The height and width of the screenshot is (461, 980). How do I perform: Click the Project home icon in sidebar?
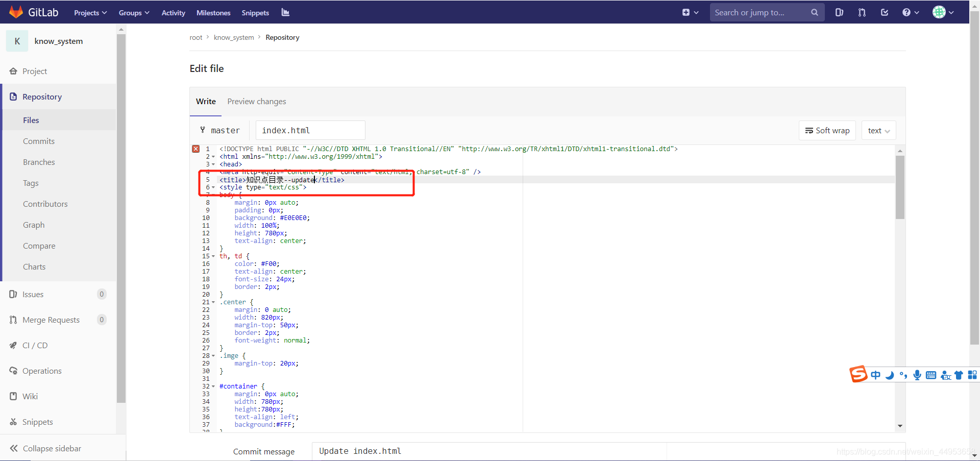pyautogui.click(x=13, y=71)
